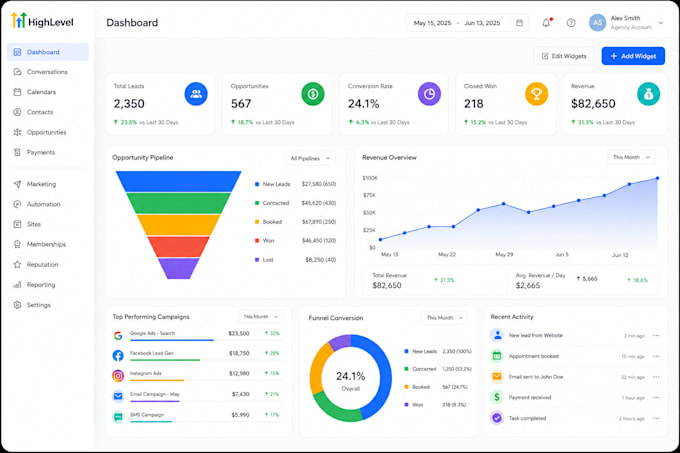Open more options for Payment received
The image size is (680, 453).
point(656,398)
